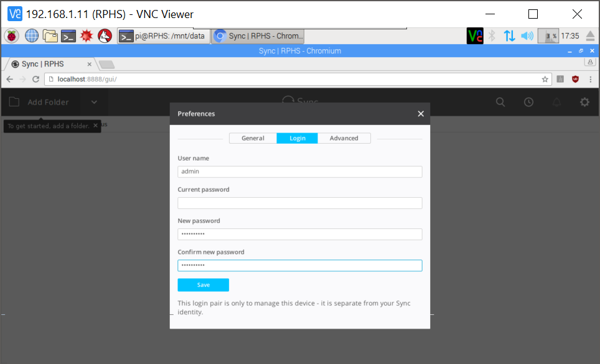The image size is (600, 364).
Task: Click the Current password field
Action: click(299, 203)
